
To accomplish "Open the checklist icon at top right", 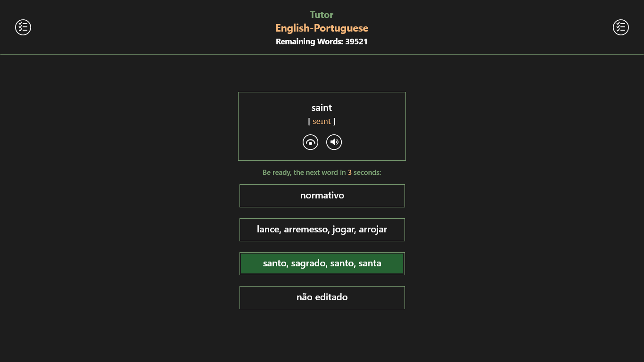I will tap(620, 27).
